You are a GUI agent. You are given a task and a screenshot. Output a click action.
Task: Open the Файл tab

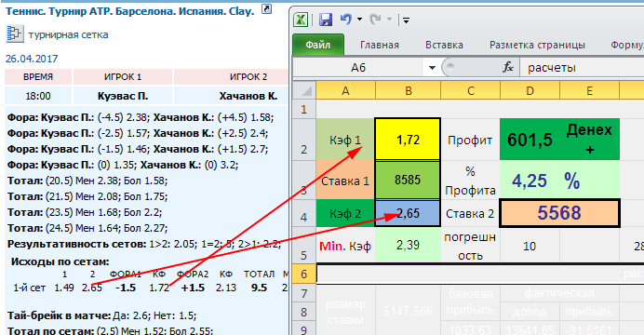[x=318, y=45]
